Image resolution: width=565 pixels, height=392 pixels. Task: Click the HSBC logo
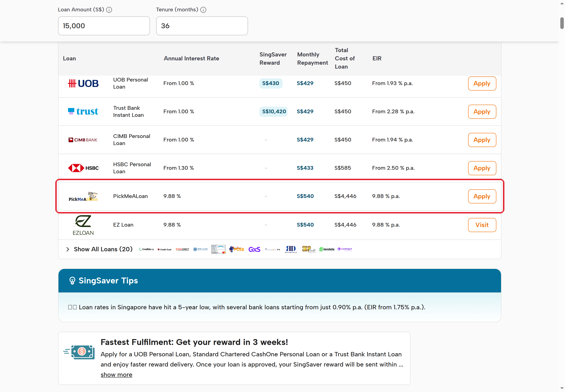(83, 168)
